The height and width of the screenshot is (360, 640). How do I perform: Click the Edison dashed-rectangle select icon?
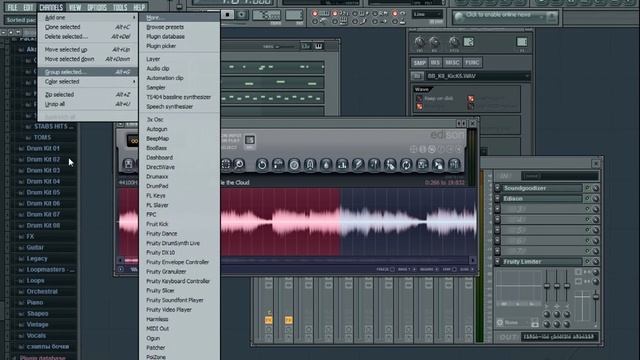click(x=226, y=164)
